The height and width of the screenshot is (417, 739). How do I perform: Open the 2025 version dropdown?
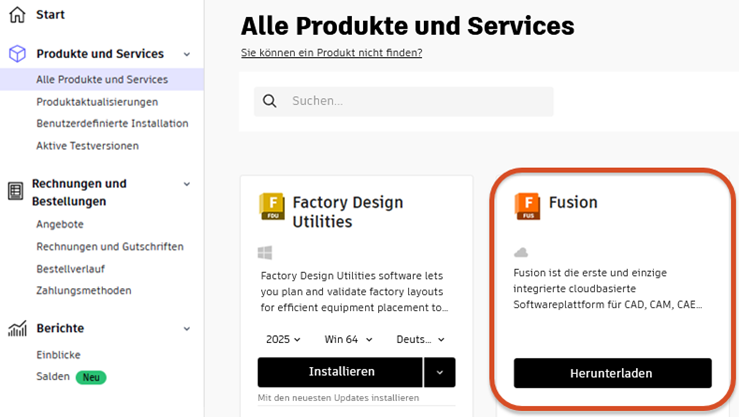pyautogui.click(x=283, y=340)
